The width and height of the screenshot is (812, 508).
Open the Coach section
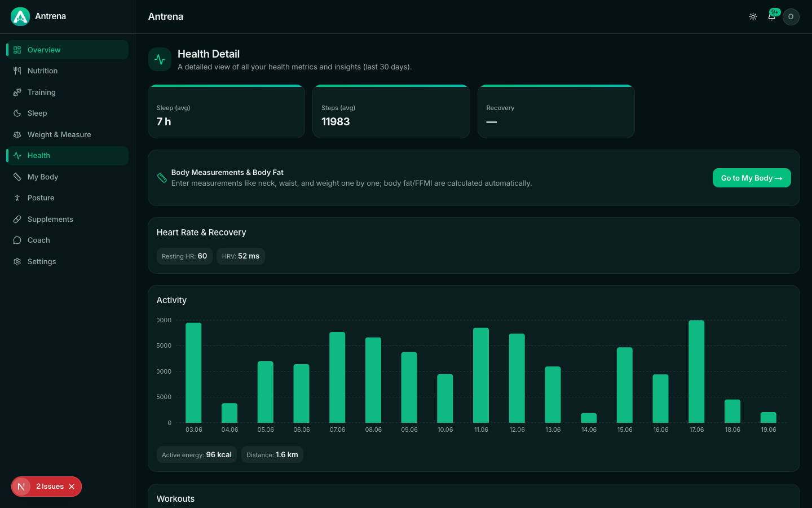(68, 240)
